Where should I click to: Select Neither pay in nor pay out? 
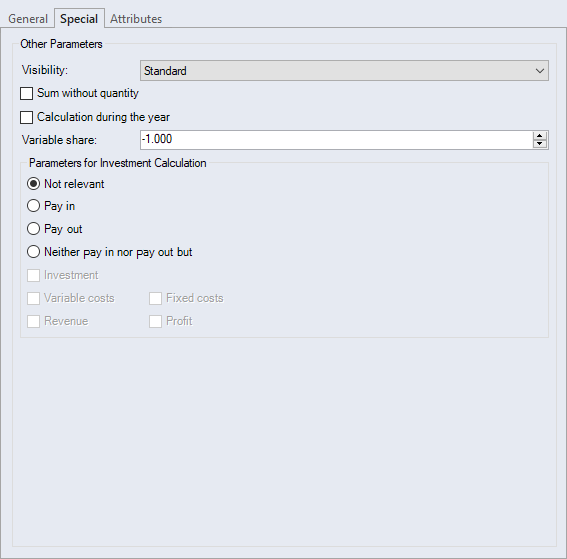pyautogui.click(x=33, y=252)
